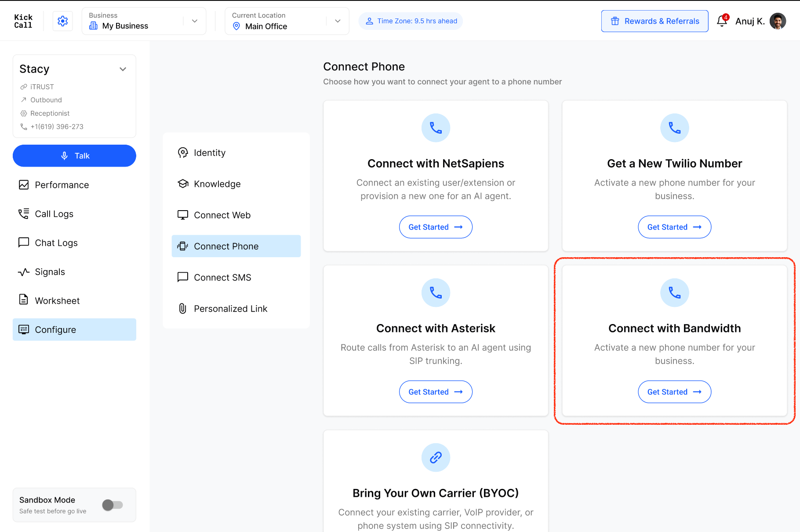800x532 pixels.
Task: Open the settings gear icon in header
Action: (63, 21)
